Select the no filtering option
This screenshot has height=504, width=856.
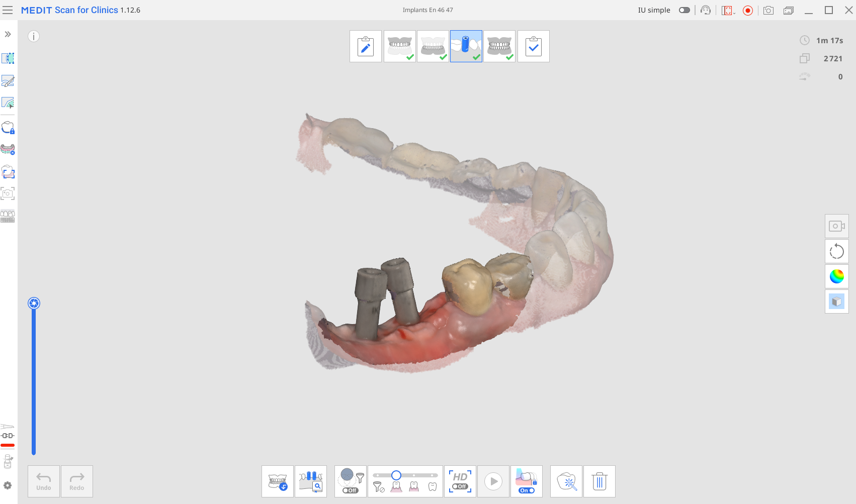[x=379, y=486]
